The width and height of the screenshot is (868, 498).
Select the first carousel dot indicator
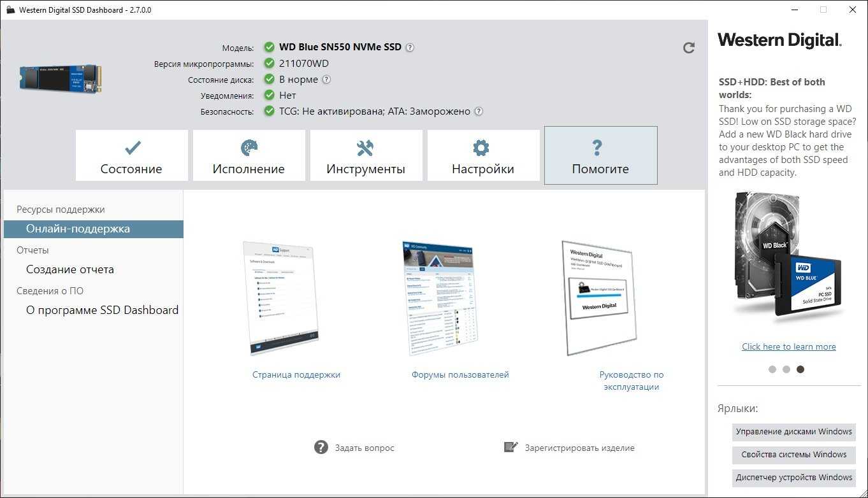772,369
